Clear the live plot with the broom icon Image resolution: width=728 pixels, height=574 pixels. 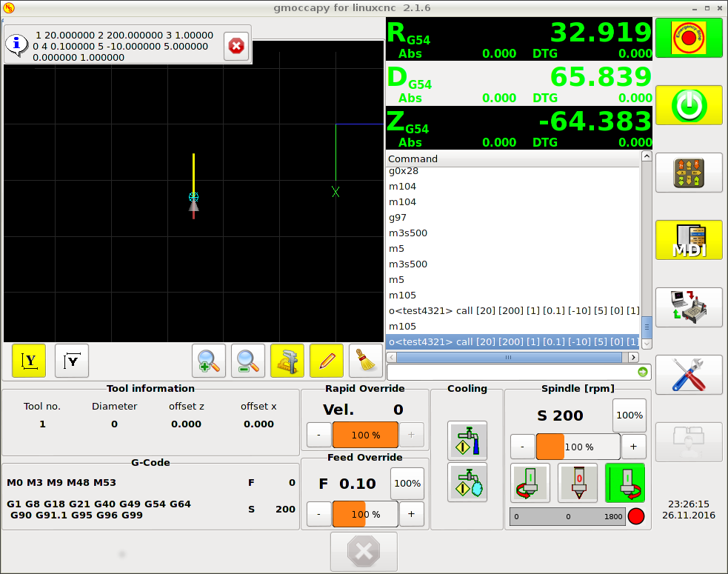365,361
